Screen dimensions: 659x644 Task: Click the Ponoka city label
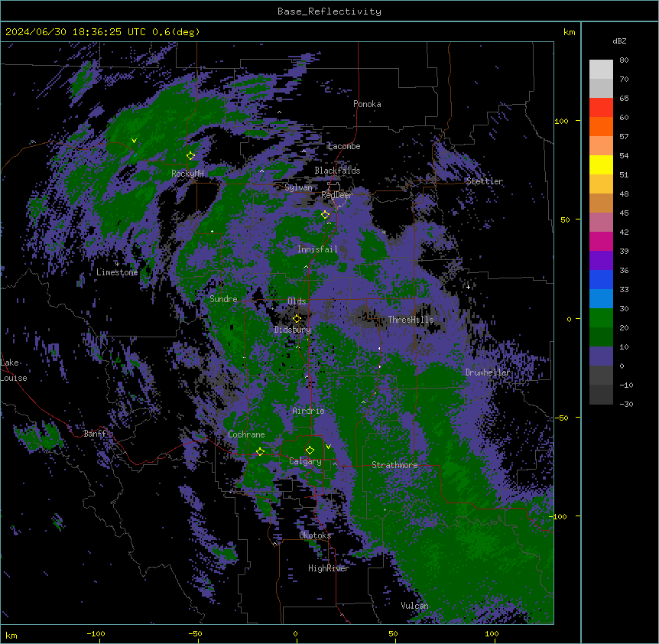[367, 104]
